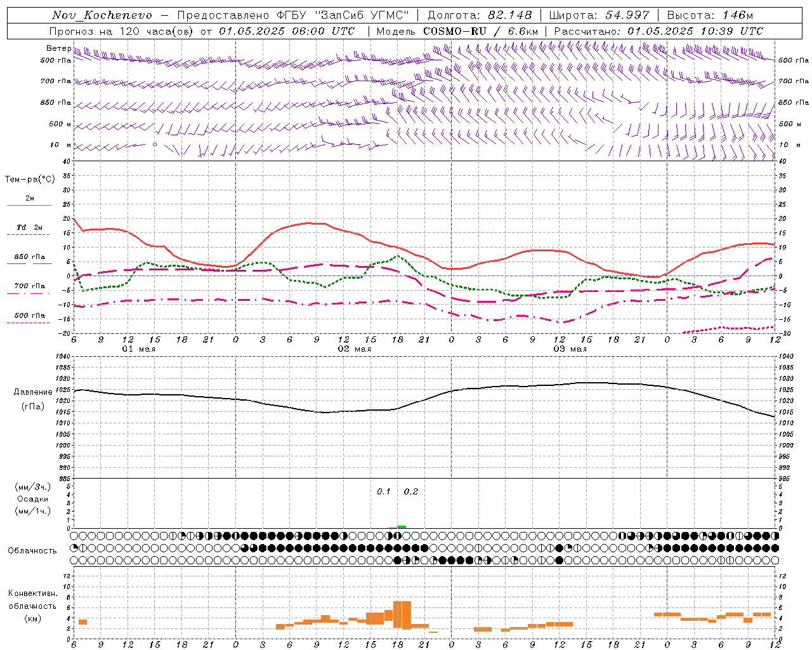This screenshot has width=812, height=650.
Task: Click the Осадки precipitation label
Action: pos(33,499)
